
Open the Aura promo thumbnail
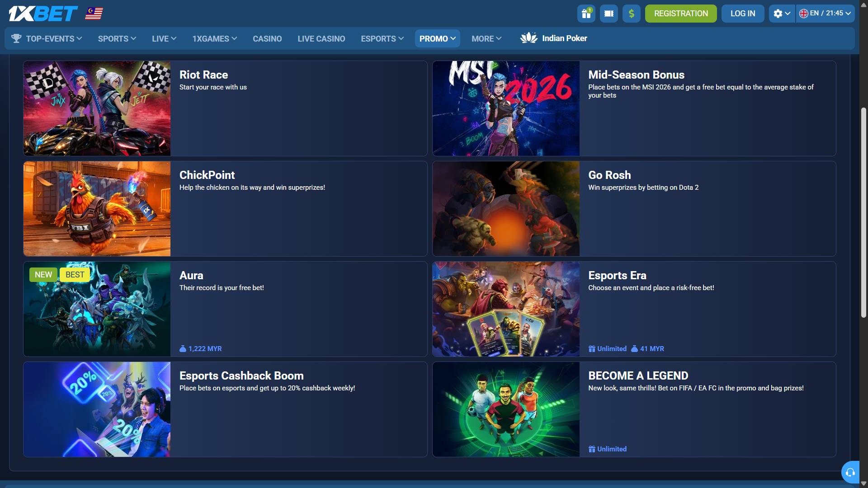coord(97,309)
